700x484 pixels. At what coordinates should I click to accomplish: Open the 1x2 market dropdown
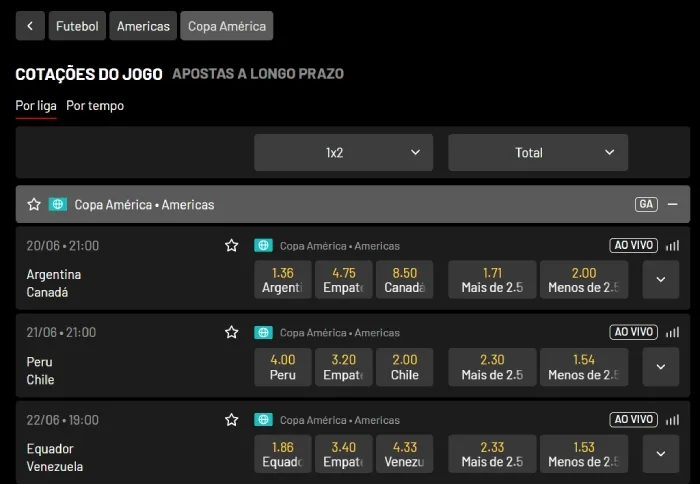(x=343, y=153)
